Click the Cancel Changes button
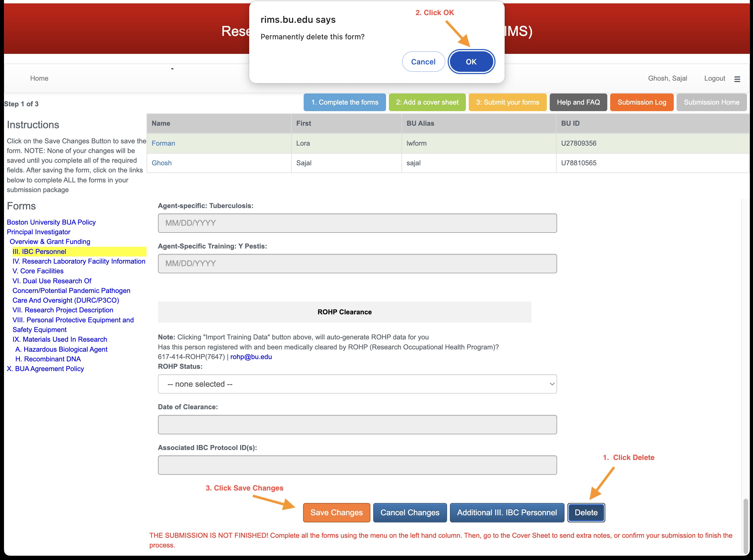The image size is (753, 560). (x=410, y=512)
